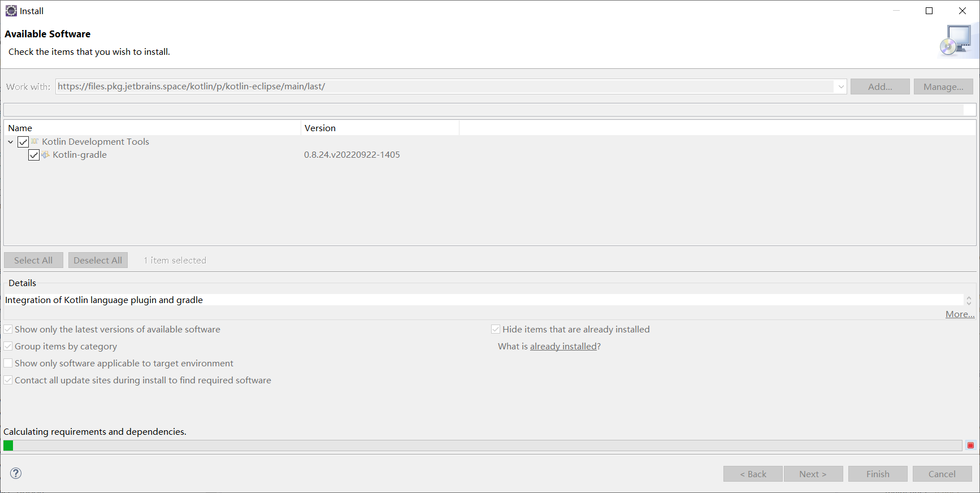Viewport: 980px width, 493px height.
Task: Toggle Hide items already installed checkbox
Action: point(496,329)
